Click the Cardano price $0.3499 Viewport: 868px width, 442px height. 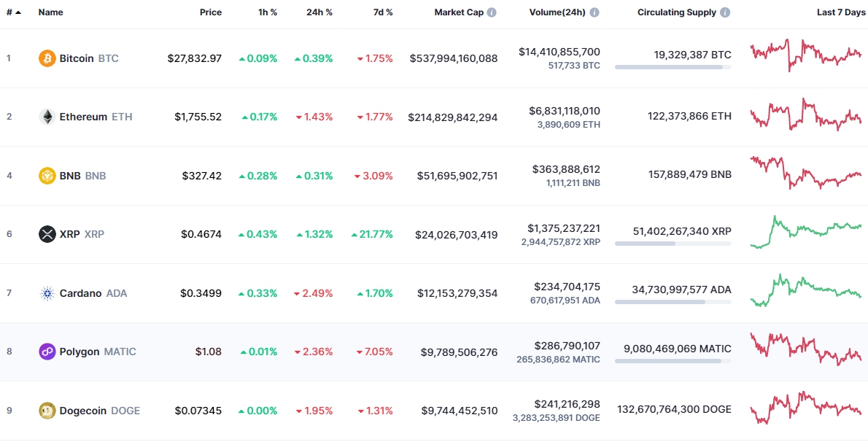tap(201, 293)
